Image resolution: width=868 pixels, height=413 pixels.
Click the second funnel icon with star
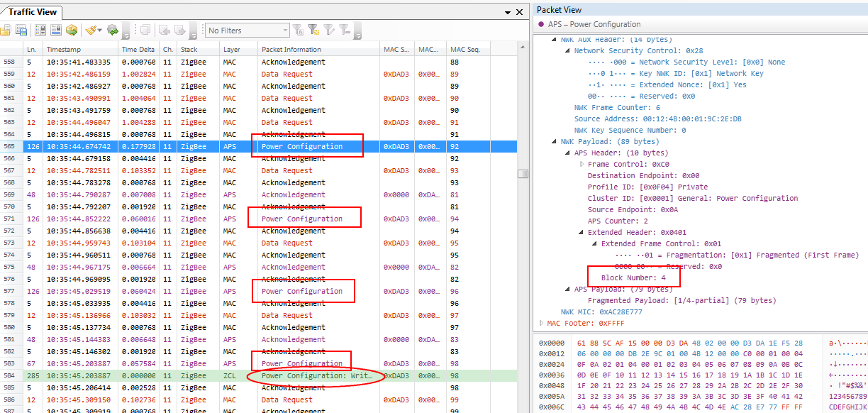[x=313, y=31]
